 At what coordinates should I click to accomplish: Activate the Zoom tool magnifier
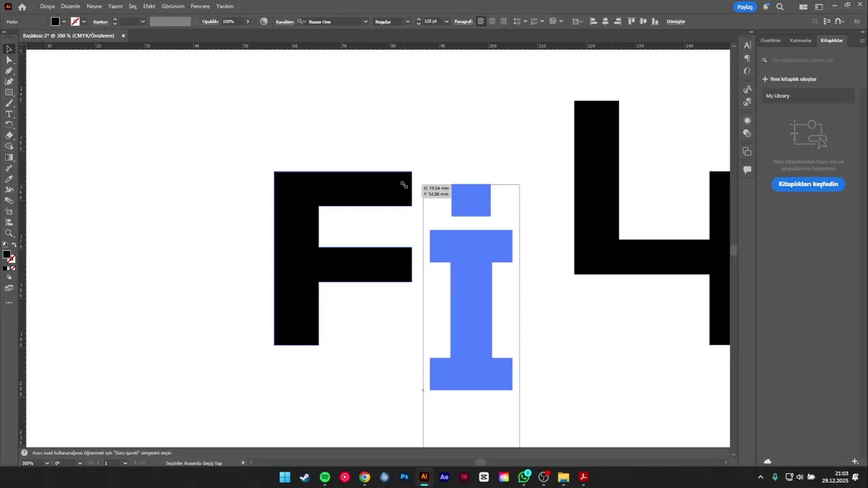click(x=9, y=233)
